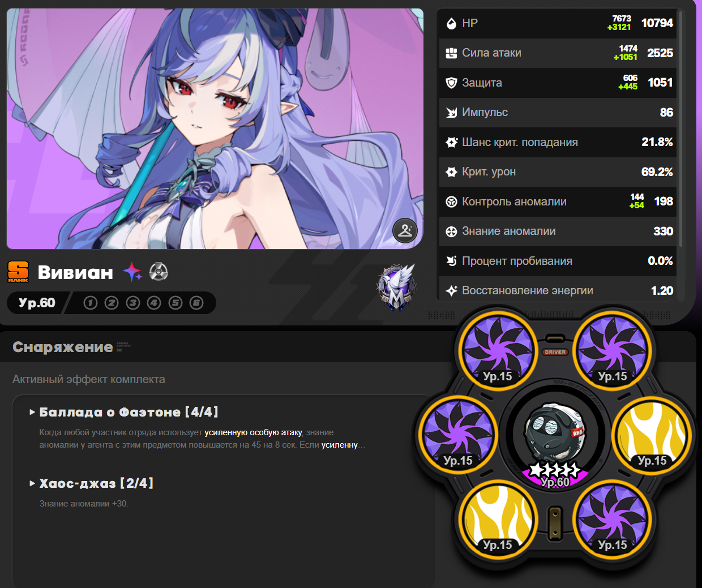
Task: Click the Защита shield icon
Action: (451, 83)
